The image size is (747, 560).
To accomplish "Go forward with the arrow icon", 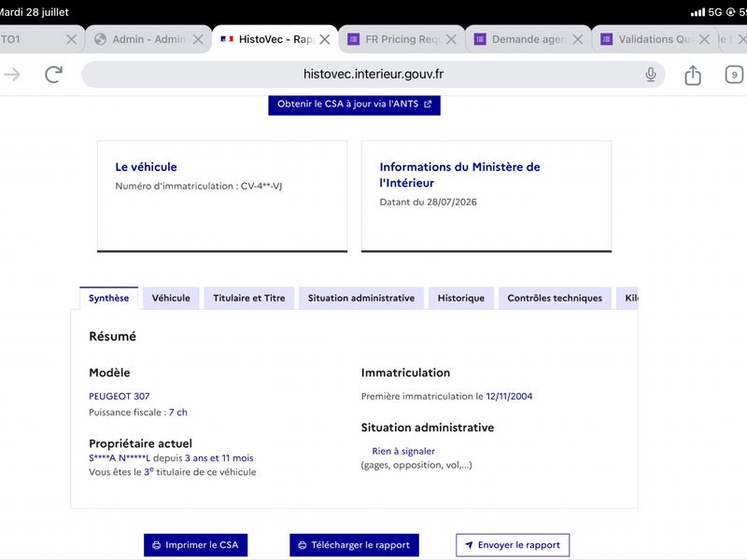I will pyautogui.click(x=12, y=75).
